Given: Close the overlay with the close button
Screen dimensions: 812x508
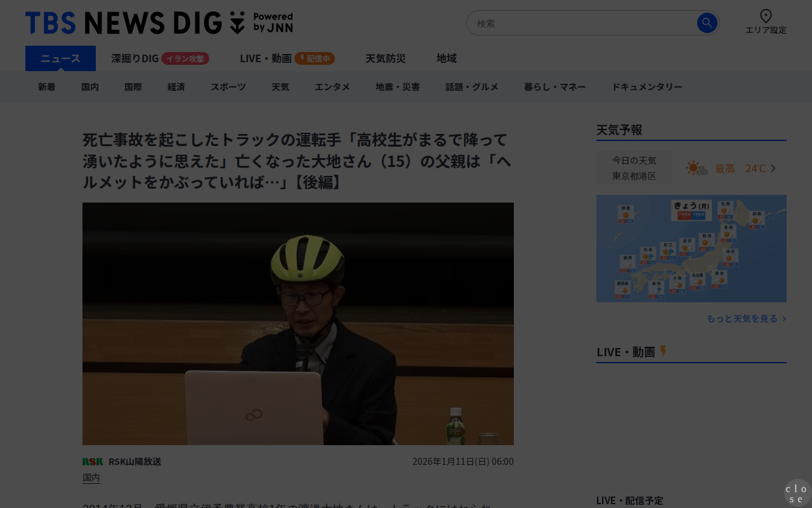Looking at the screenshot, I should 797,493.
